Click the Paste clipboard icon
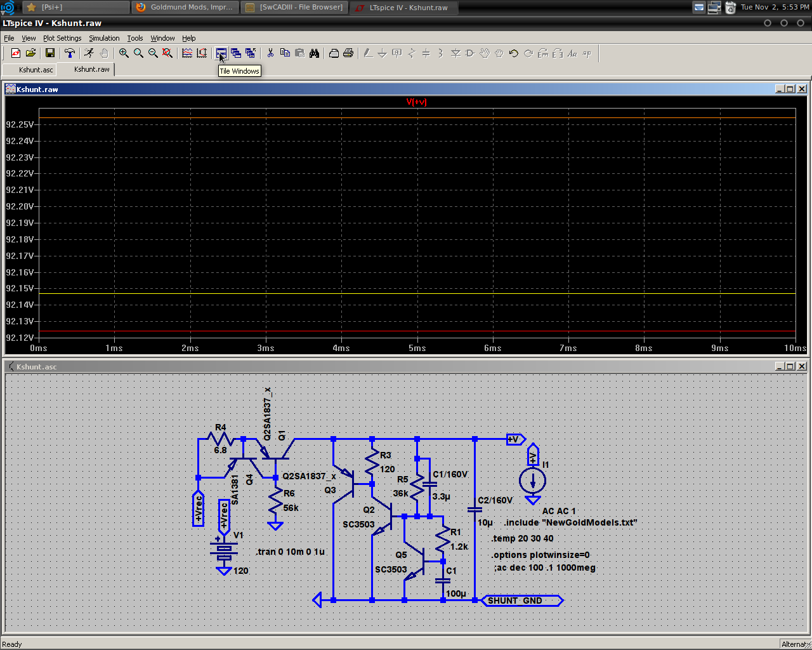This screenshot has height=650, width=812. pyautogui.click(x=299, y=53)
